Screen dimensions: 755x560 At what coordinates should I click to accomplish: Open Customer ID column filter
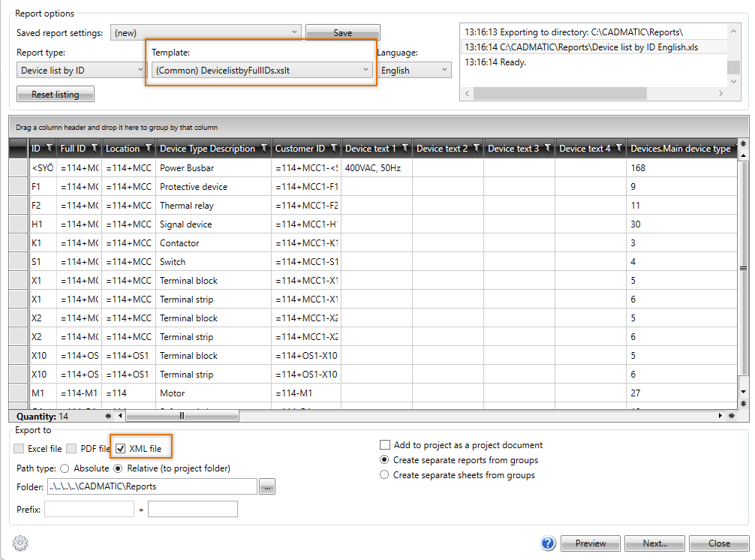(x=333, y=149)
